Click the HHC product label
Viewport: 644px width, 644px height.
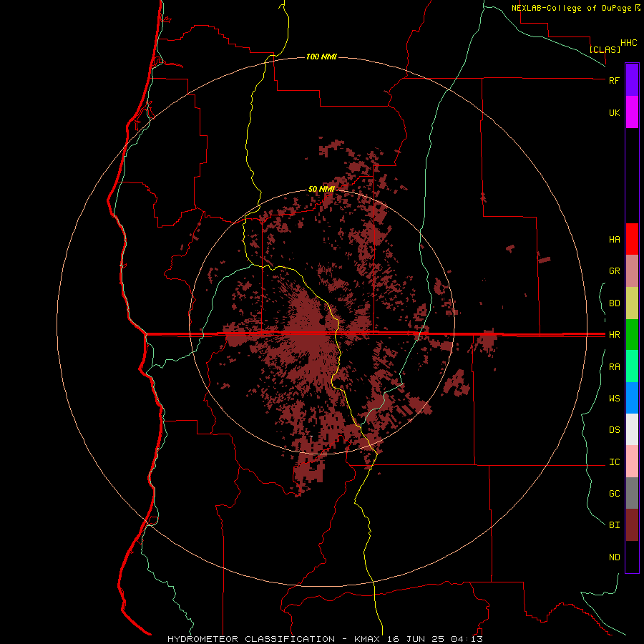click(x=629, y=43)
